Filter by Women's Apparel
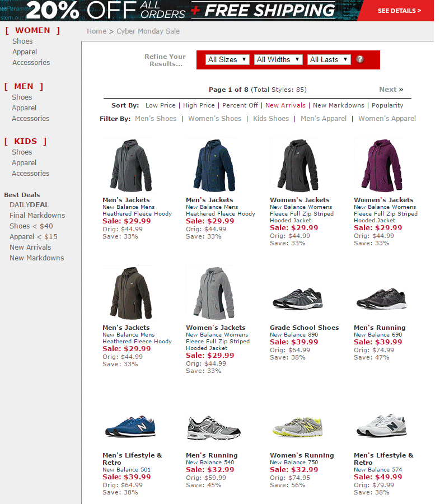Image resolution: width=440 pixels, height=504 pixels. 387,119
